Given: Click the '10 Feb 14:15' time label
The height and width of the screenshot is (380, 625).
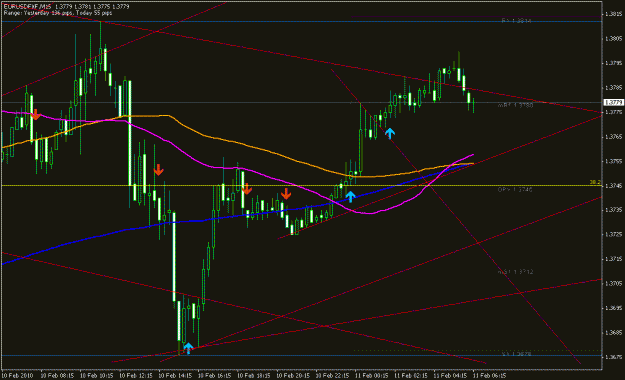Looking at the screenshot, I should pos(175,376).
